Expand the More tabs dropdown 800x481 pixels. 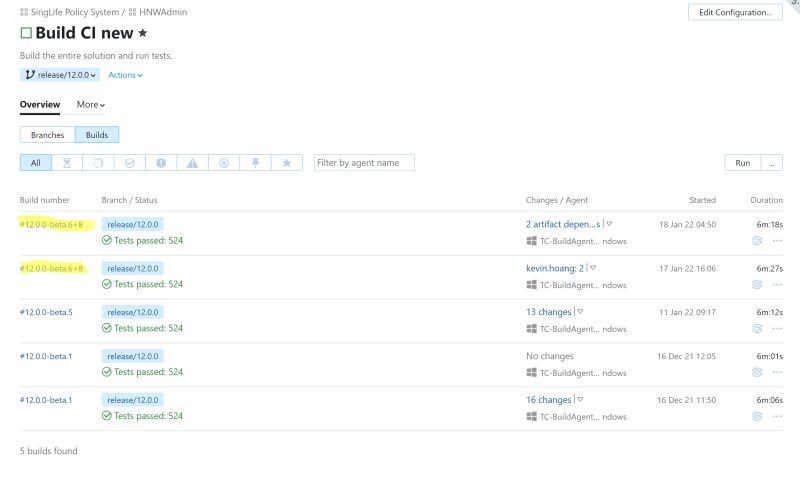click(91, 105)
